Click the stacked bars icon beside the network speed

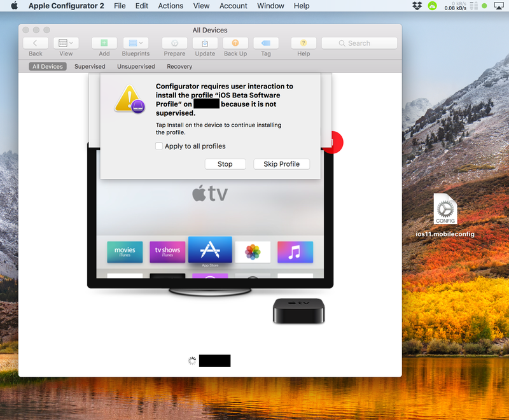pyautogui.click(x=474, y=6)
